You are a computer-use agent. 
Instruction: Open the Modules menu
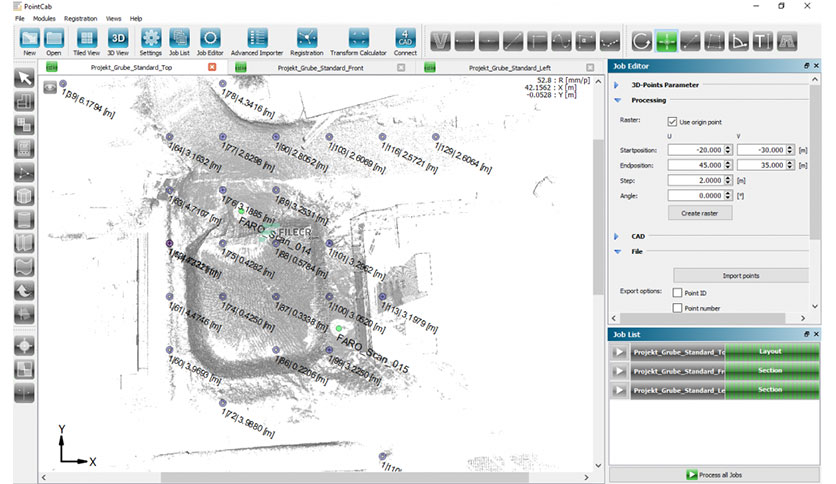(x=44, y=19)
